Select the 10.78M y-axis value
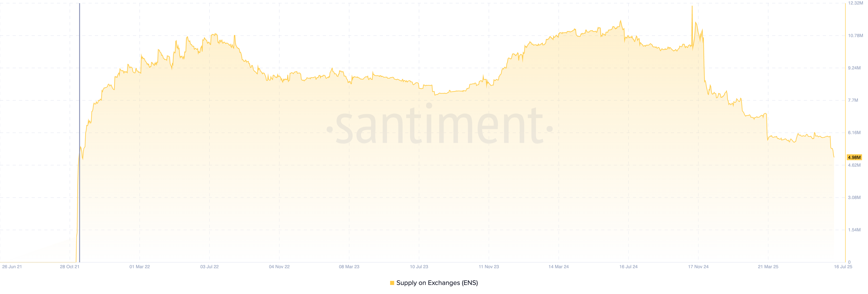Image resolution: width=868 pixels, height=294 pixels. [x=855, y=36]
